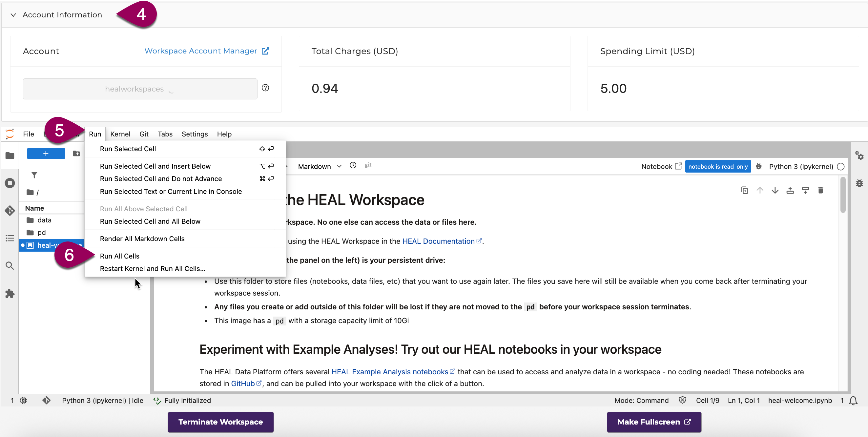868x437 pixels.
Task: Move the cell down with arrow icon
Action: click(x=775, y=190)
